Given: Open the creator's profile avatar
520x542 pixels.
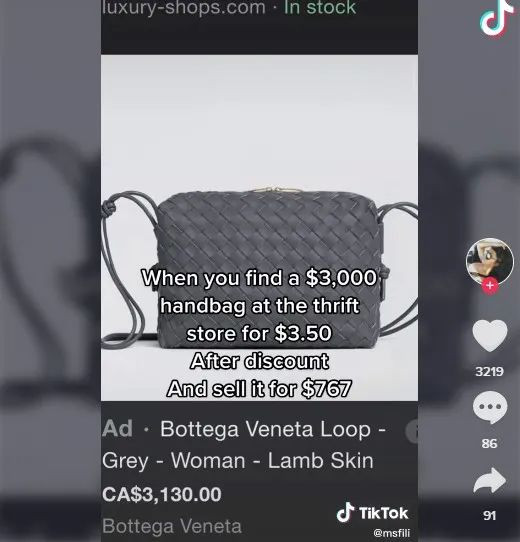Looking at the screenshot, I should (x=490, y=261).
